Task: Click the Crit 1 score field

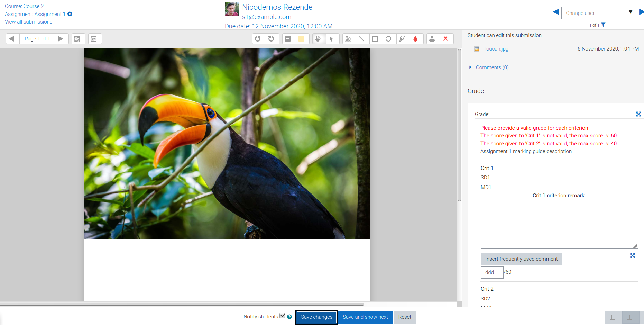Action: (x=492, y=272)
